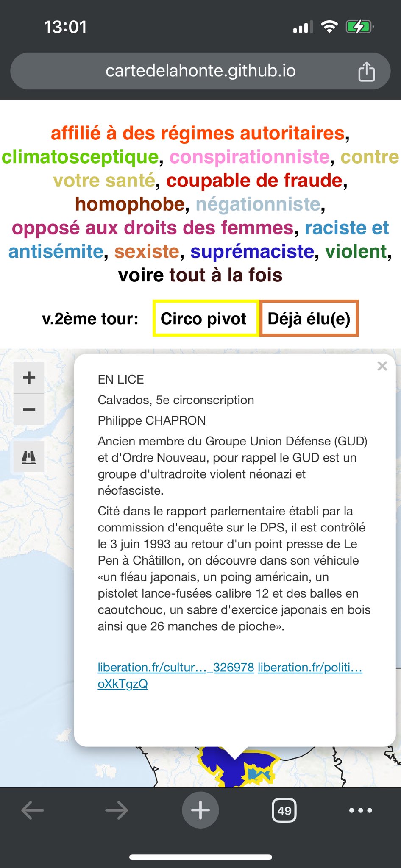This screenshot has width=401, height=868.
Task: Tap the cartedelahonte.github.io address field
Action: pyautogui.click(x=200, y=71)
